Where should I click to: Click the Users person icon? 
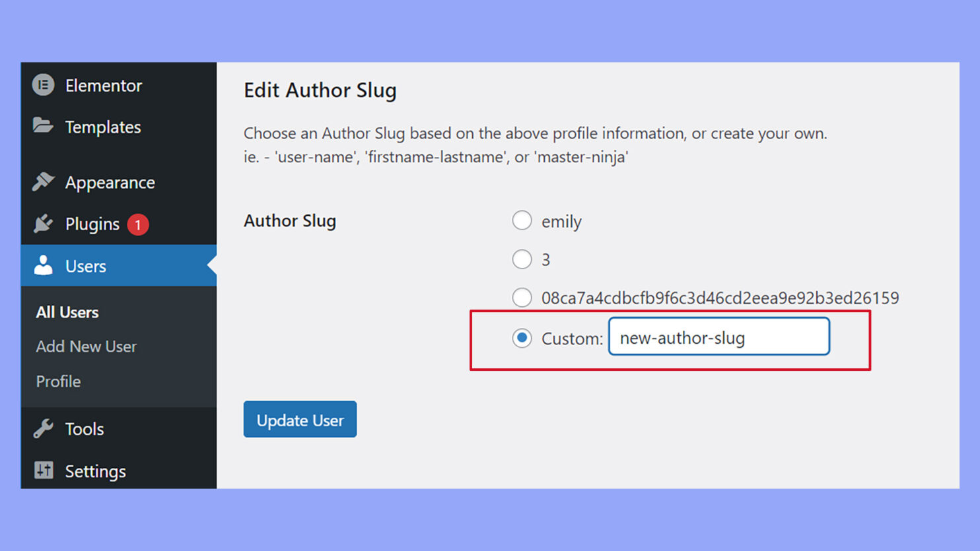pyautogui.click(x=42, y=265)
